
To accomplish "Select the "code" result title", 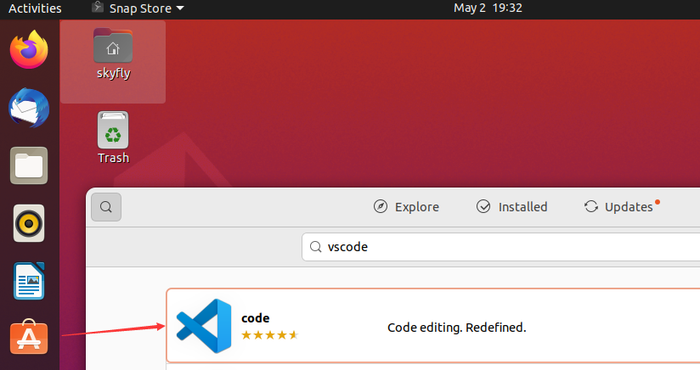I will click(255, 318).
